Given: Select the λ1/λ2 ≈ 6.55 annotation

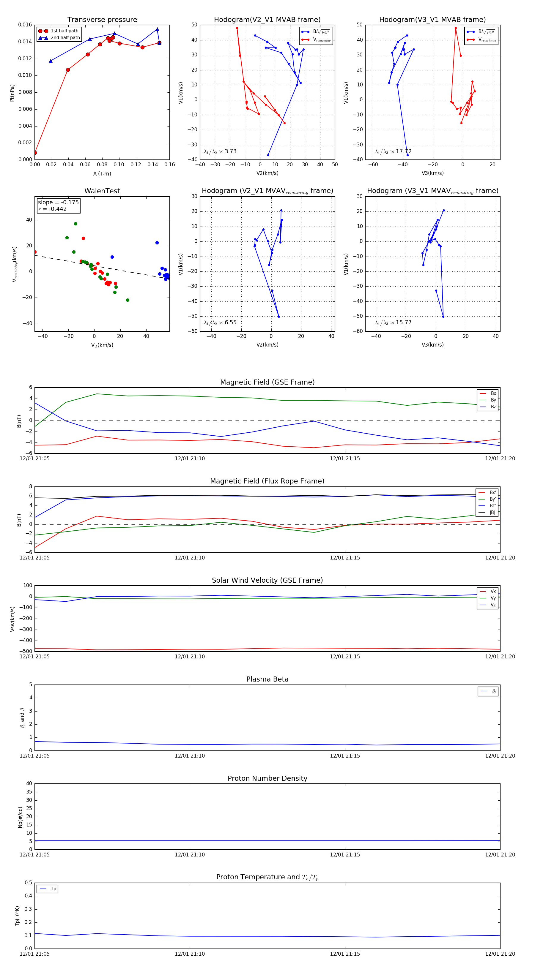Looking at the screenshot, I should tap(220, 323).
